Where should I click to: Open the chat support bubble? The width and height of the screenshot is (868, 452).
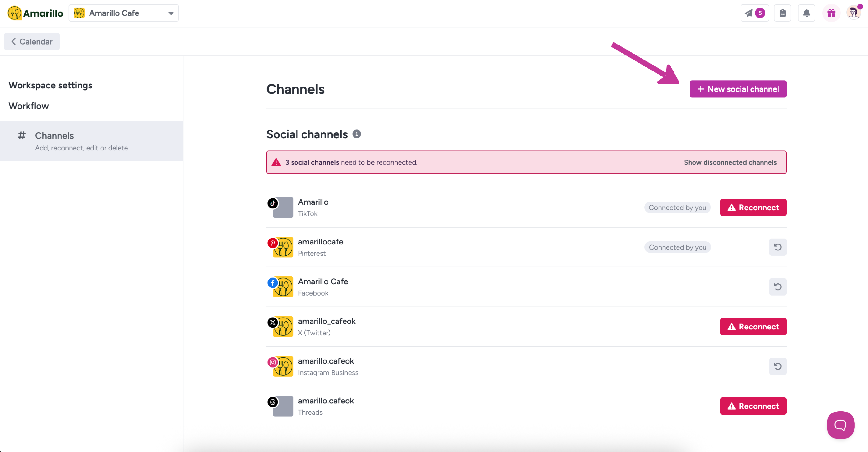(840, 425)
